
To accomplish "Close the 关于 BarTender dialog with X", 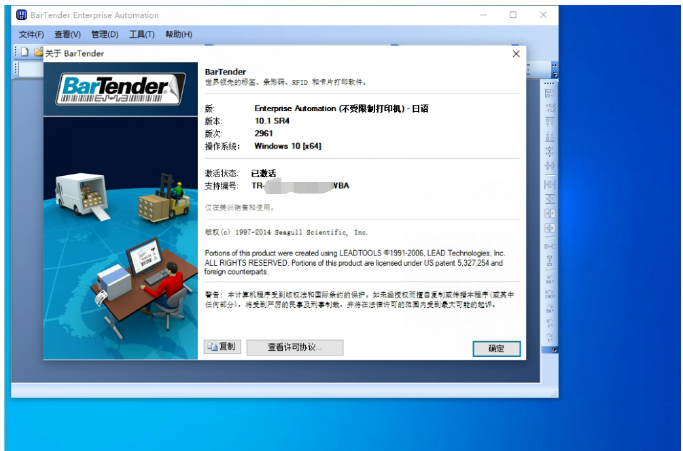I will [516, 54].
